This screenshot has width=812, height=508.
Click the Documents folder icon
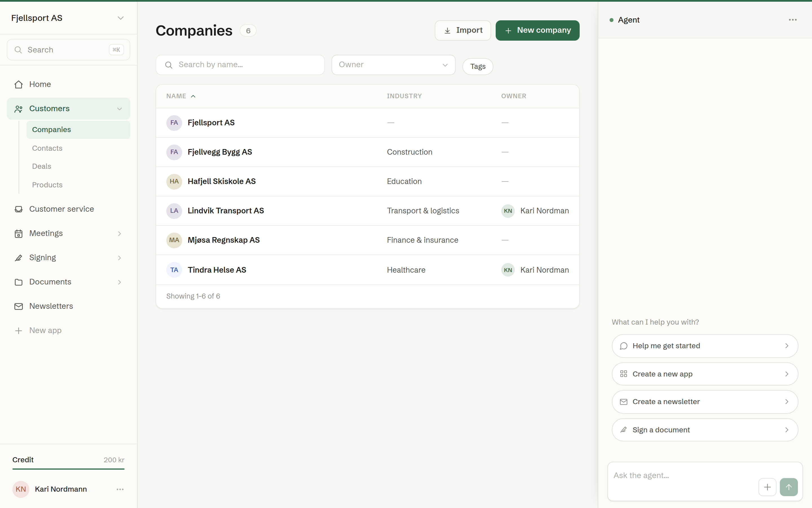pyautogui.click(x=18, y=282)
